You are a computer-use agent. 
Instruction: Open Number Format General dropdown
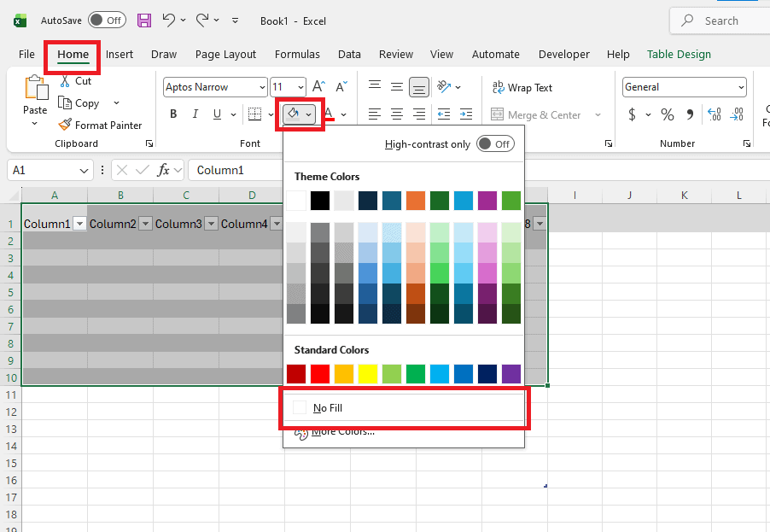click(x=741, y=87)
